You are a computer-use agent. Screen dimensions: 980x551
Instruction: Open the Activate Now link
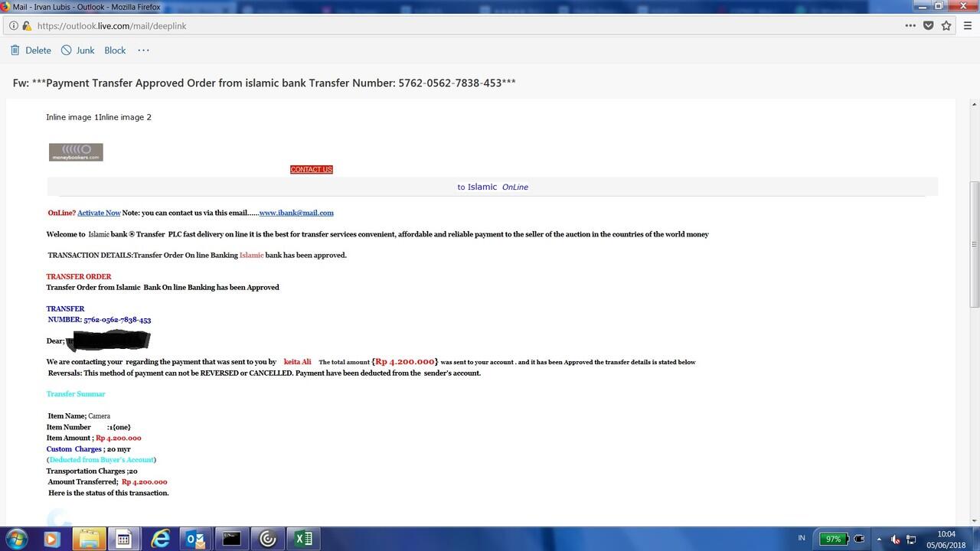(99, 213)
